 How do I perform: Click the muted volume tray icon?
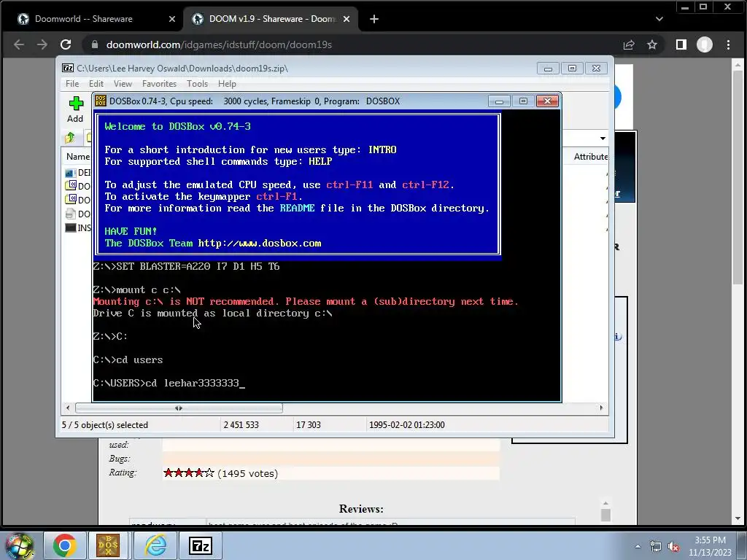673,547
